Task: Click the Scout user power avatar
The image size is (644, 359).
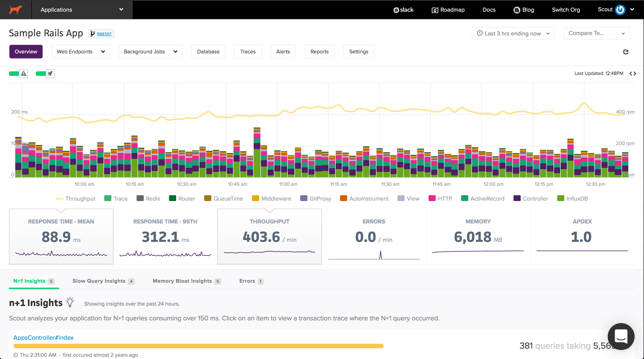Action: 620,10
